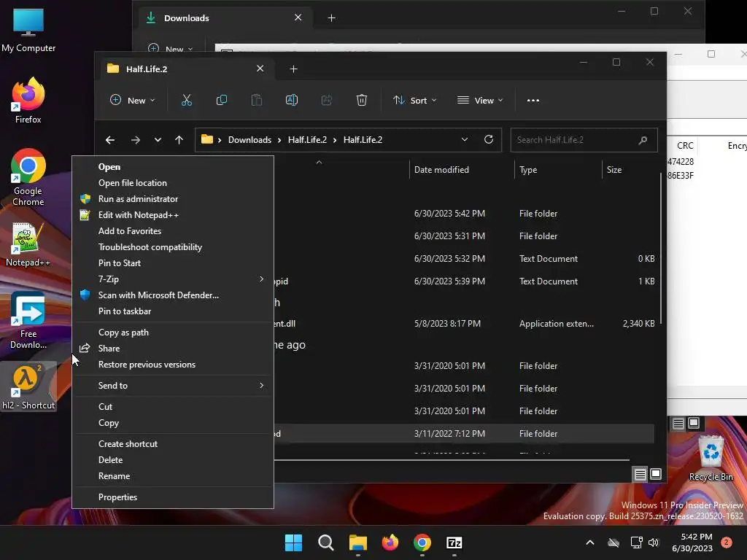Click the search magnifier in Half.Life.2 box

[x=643, y=140]
